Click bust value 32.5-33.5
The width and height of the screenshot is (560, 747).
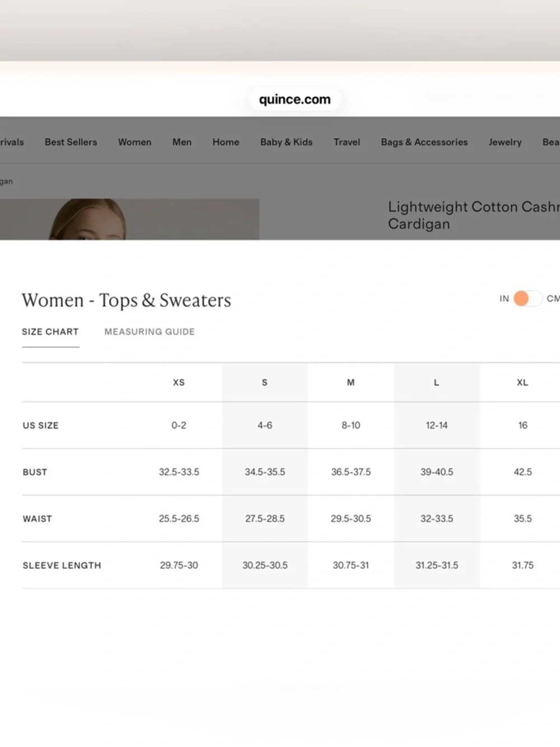pyautogui.click(x=179, y=472)
